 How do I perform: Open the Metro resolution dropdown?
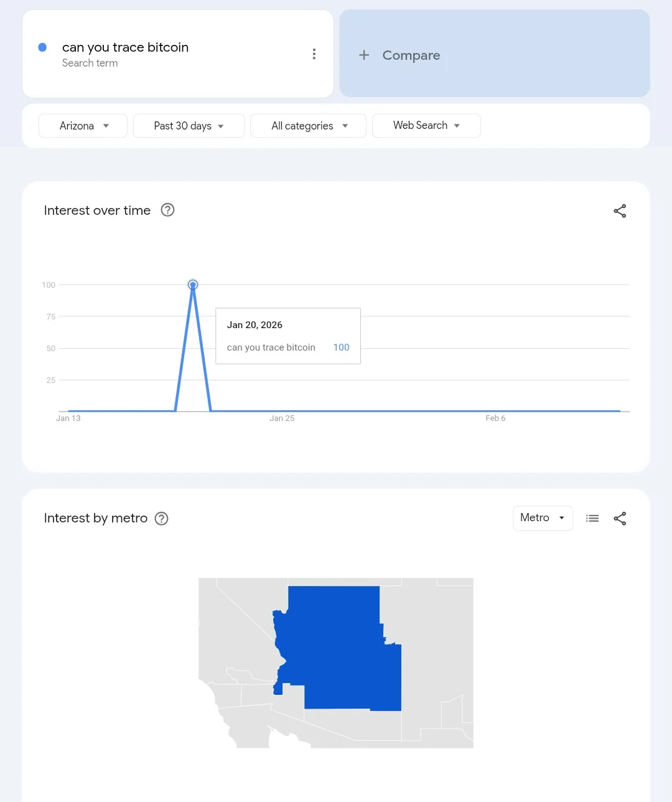[543, 518]
